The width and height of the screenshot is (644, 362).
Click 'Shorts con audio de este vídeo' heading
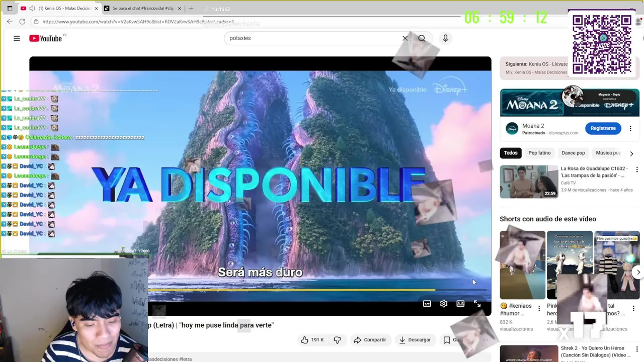[x=548, y=219]
